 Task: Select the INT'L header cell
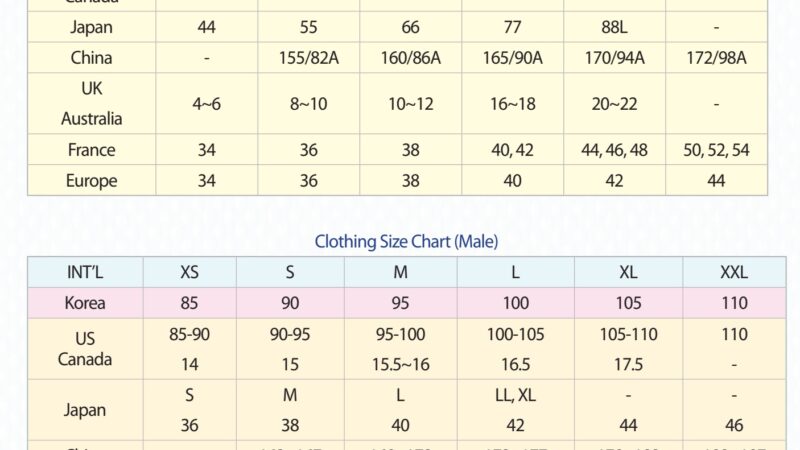pos(85,272)
